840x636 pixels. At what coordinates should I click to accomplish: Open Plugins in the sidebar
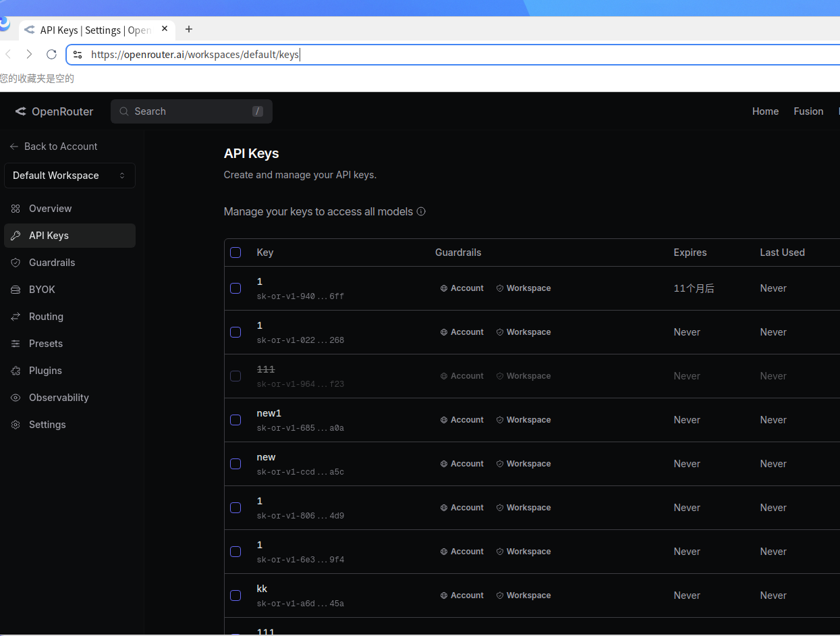tap(69, 371)
